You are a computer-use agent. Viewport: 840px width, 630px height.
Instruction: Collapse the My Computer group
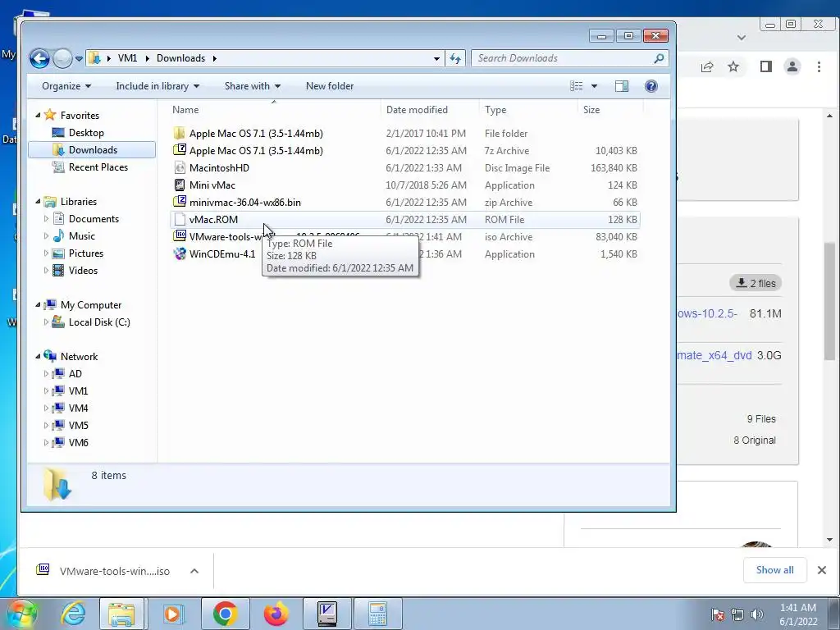pos(38,305)
